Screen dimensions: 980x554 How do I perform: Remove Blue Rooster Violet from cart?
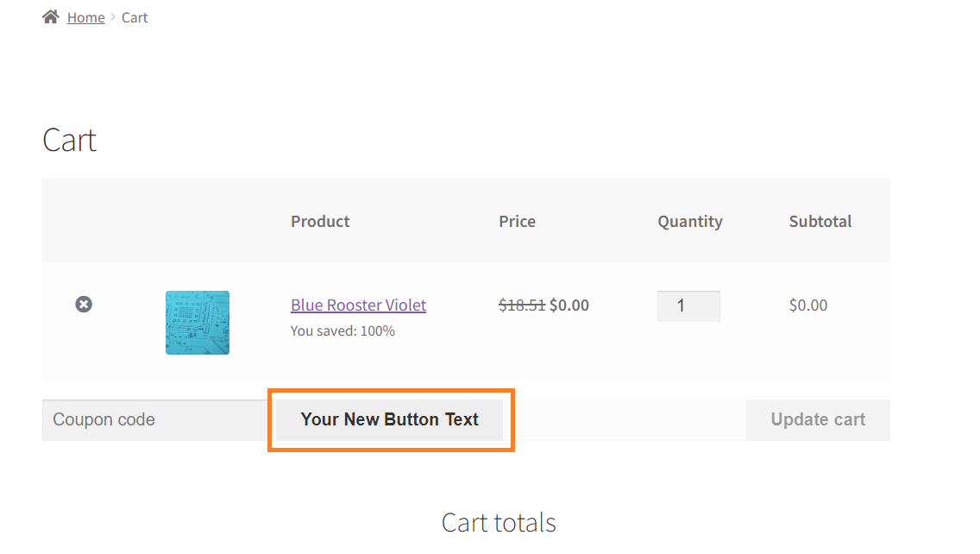[84, 305]
